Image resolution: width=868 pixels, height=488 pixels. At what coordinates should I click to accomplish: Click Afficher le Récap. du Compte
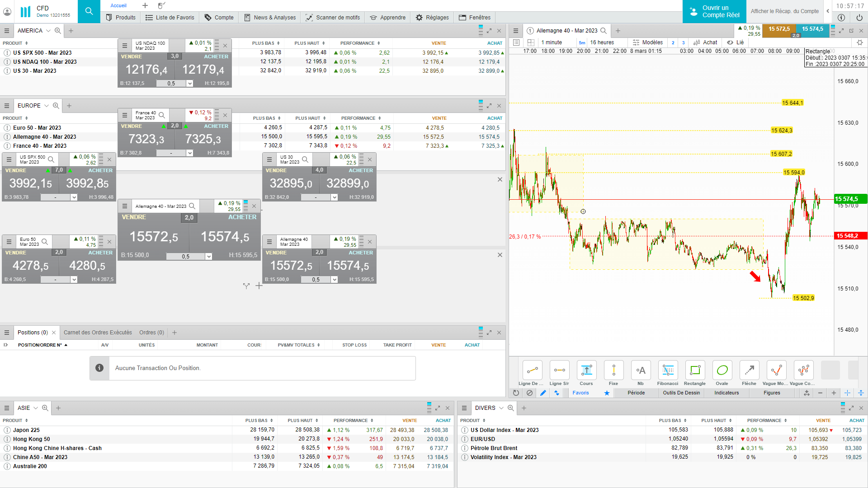tap(784, 11)
